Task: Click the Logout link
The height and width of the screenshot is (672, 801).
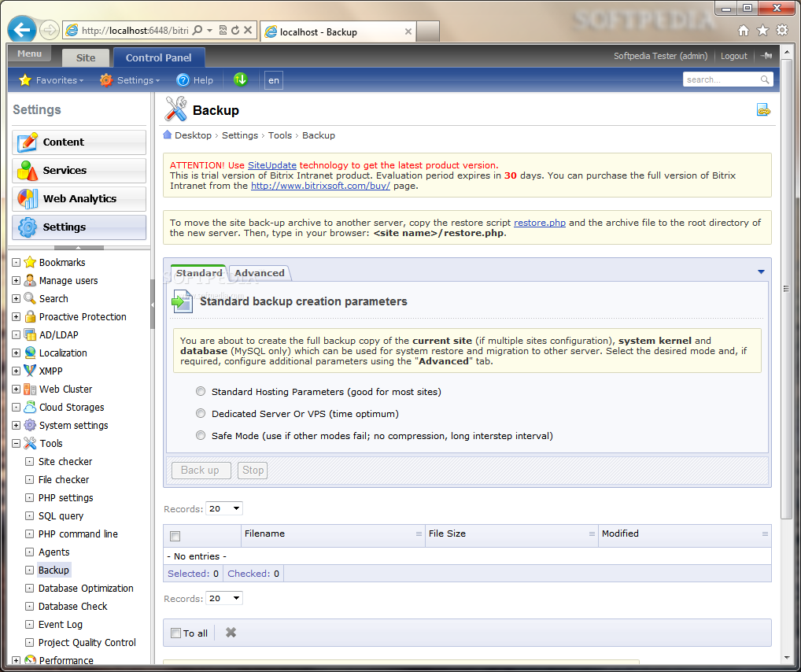Action: click(x=733, y=56)
